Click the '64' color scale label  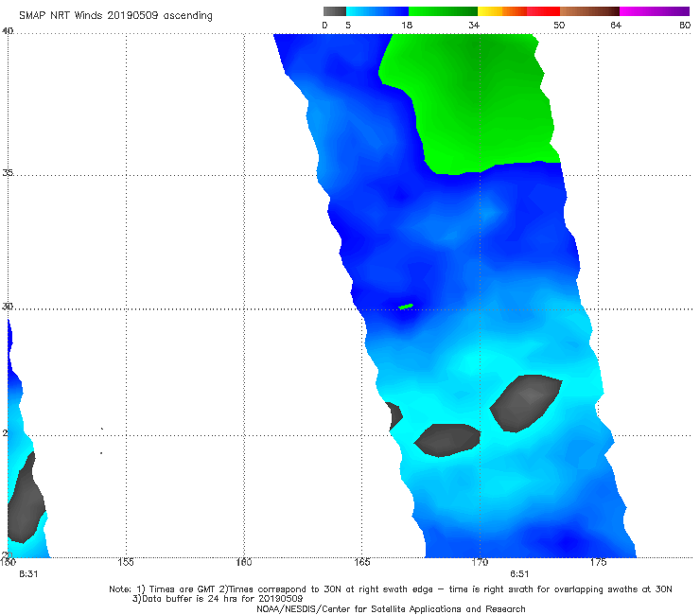point(616,25)
